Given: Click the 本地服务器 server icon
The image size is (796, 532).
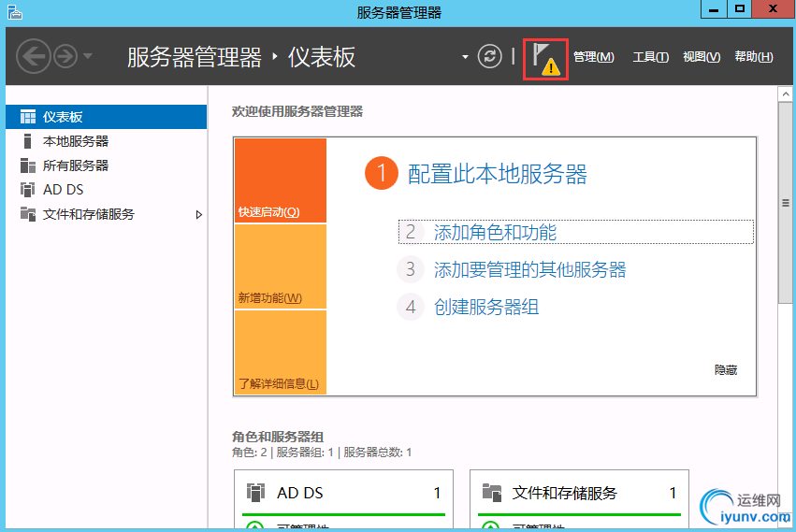Looking at the screenshot, I should pos(27,141).
